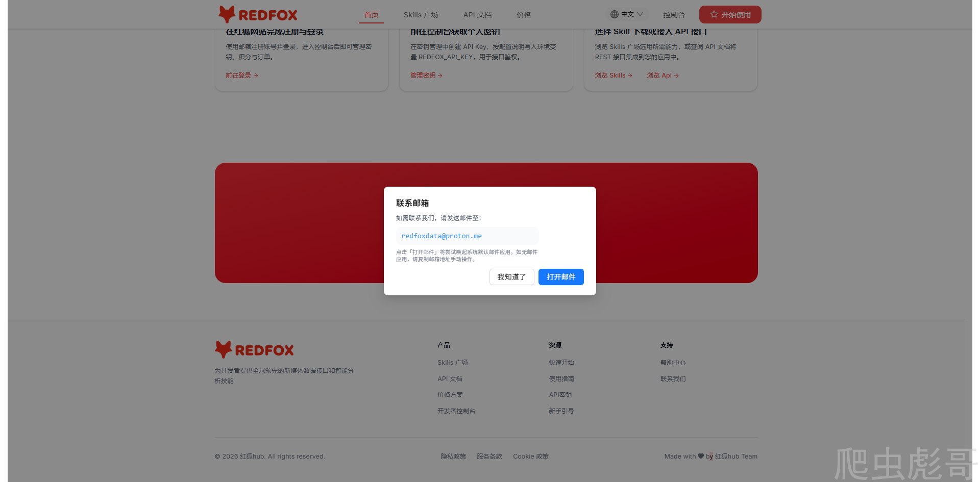Open the API 文档 nav tab

477,15
